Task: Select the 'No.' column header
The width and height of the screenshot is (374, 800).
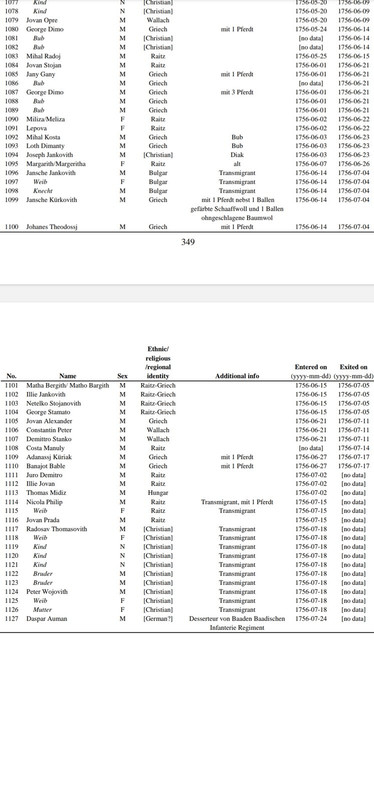Action: click(11, 376)
